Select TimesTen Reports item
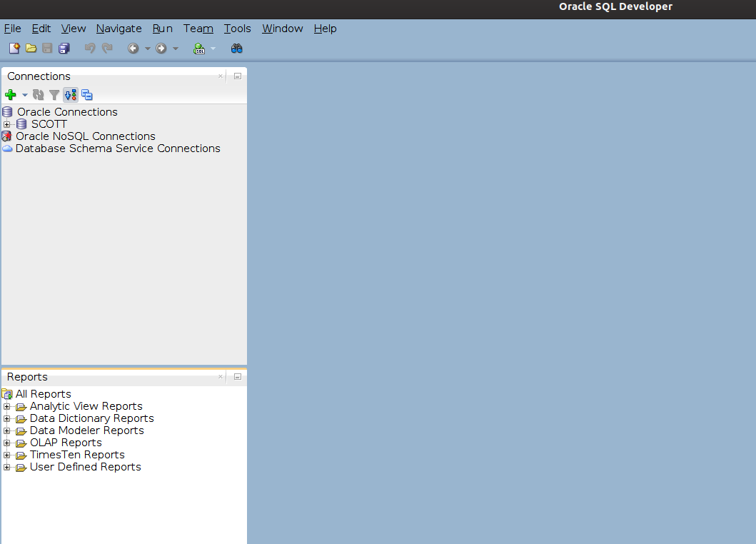 point(77,454)
